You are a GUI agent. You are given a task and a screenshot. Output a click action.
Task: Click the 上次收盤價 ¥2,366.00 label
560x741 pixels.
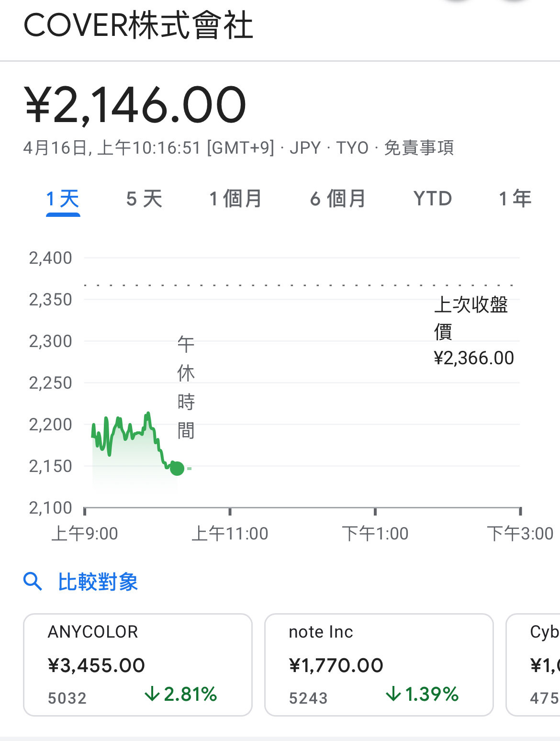click(x=474, y=331)
